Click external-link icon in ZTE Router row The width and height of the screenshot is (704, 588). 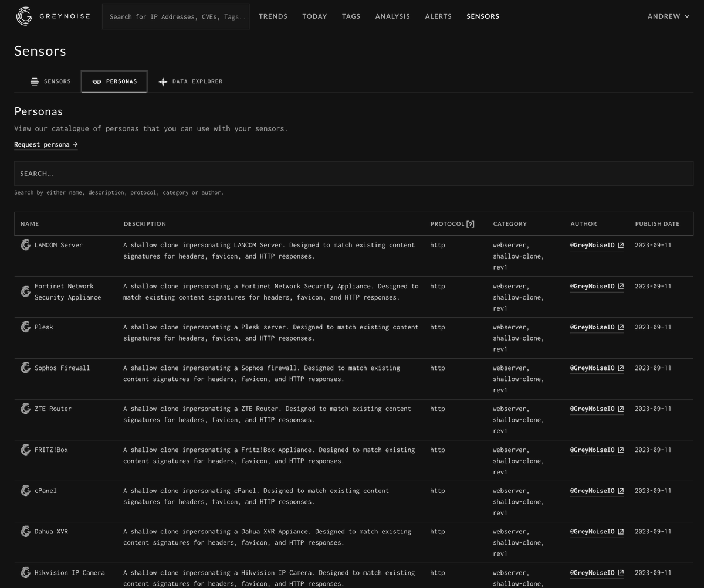(x=621, y=409)
